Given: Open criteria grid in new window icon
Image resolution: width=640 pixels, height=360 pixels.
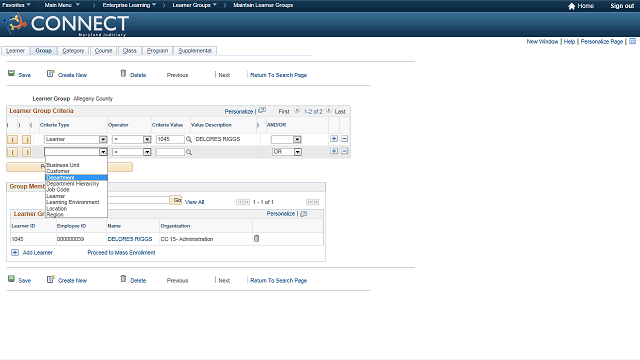Looking at the screenshot, I should pyautogui.click(x=262, y=111).
